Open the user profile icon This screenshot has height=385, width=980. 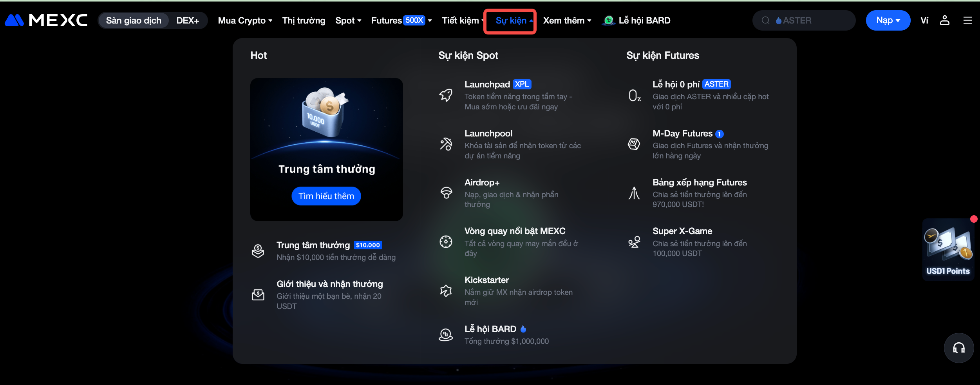click(944, 20)
